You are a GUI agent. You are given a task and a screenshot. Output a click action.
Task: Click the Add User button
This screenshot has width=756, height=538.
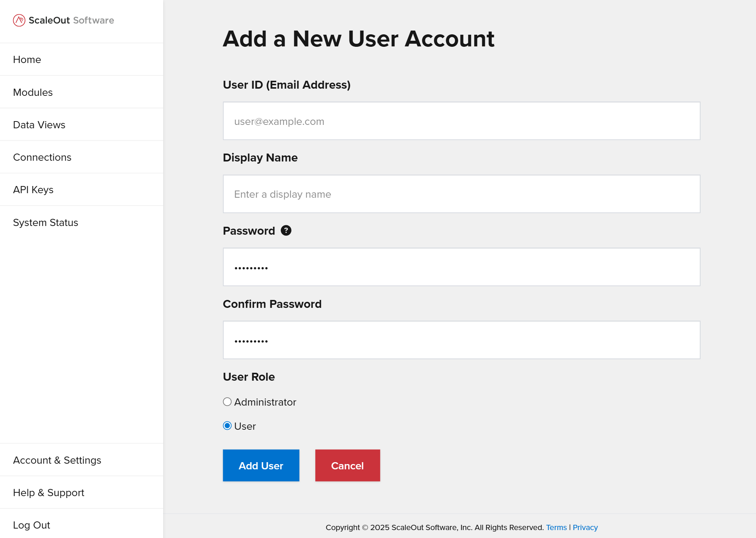pos(261,465)
